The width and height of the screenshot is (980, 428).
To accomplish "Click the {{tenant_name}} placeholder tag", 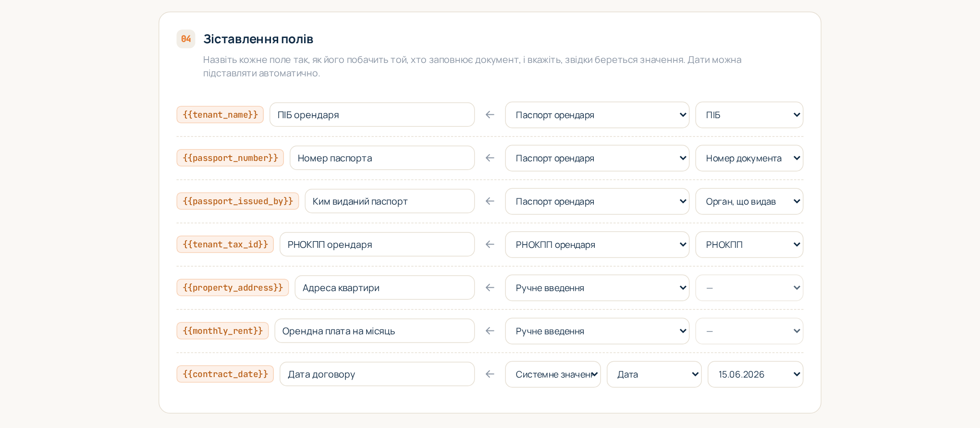I will pos(220,115).
